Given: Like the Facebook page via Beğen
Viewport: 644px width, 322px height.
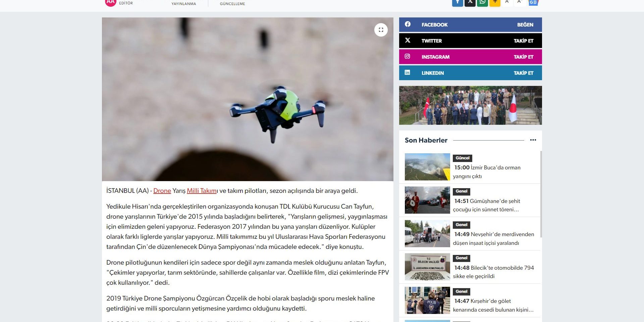Looking at the screenshot, I should pos(525,25).
